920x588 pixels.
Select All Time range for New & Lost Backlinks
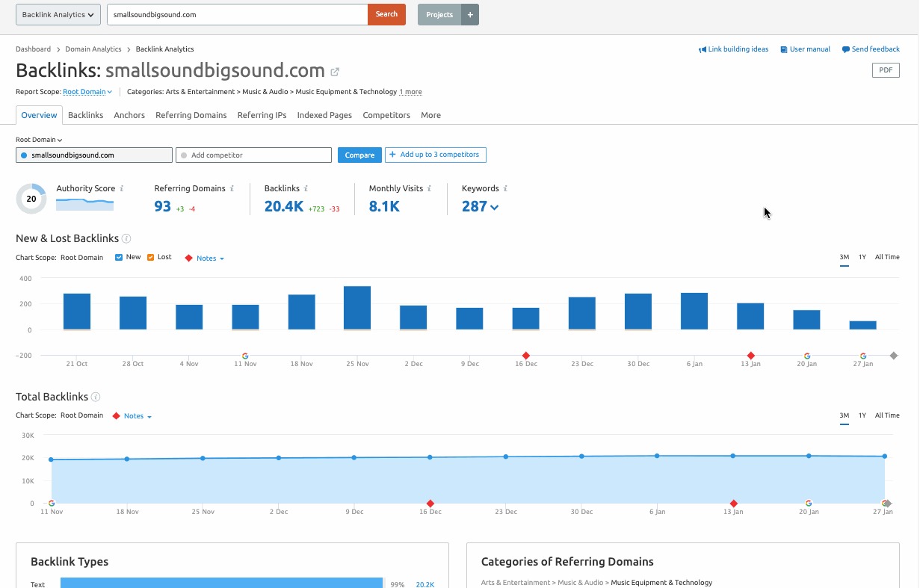coord(887,258)
